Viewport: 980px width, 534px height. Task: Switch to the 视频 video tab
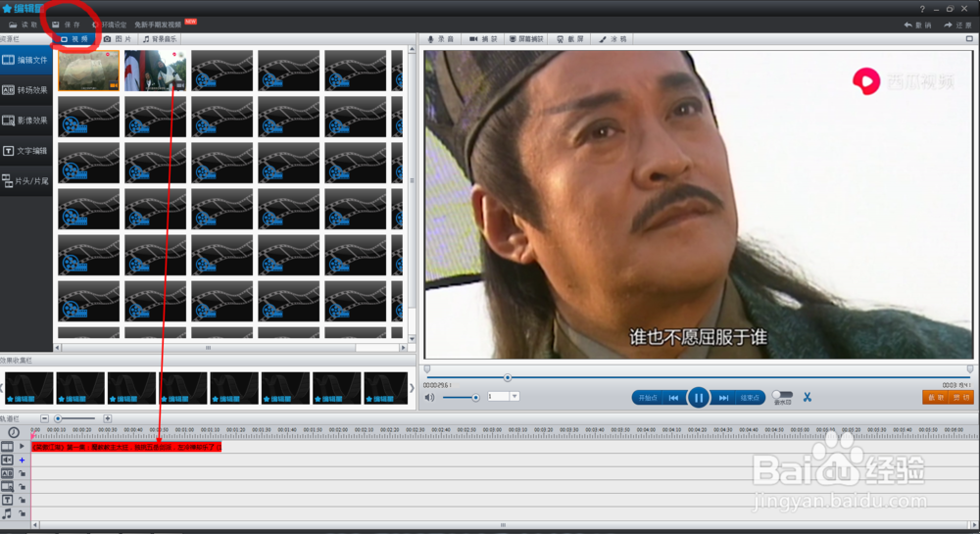(x=74, y=39)
